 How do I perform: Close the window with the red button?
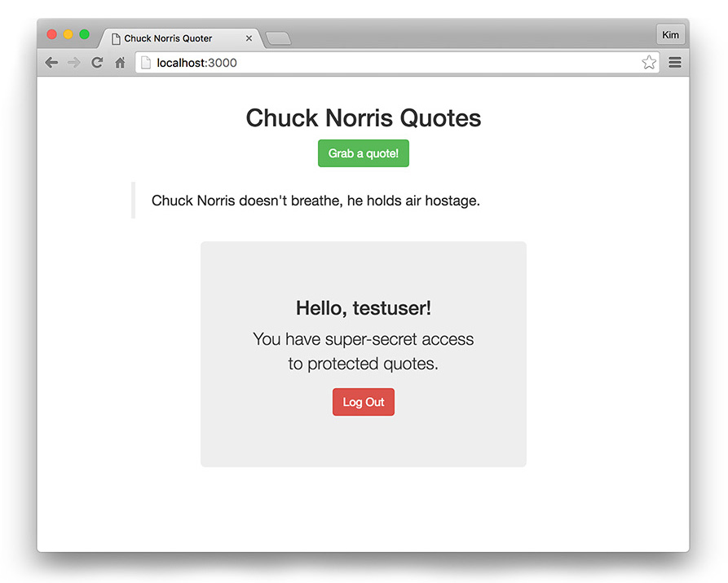tap(52, 34)
